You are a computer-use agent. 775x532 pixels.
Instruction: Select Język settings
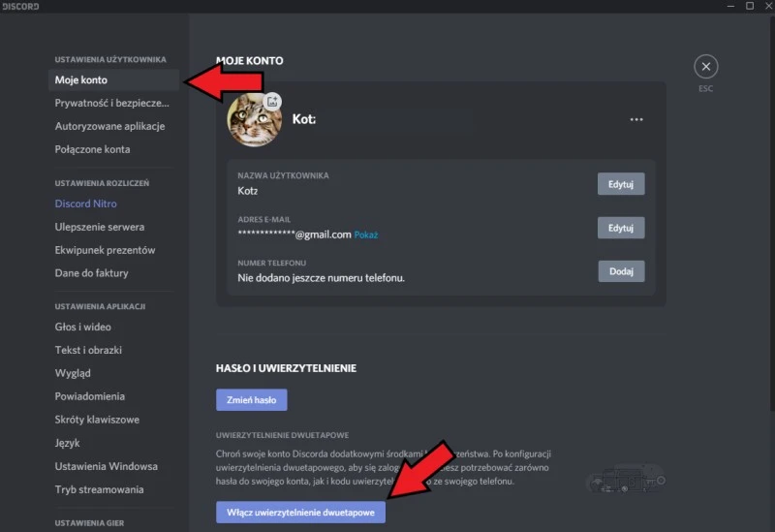coord(113,443)
